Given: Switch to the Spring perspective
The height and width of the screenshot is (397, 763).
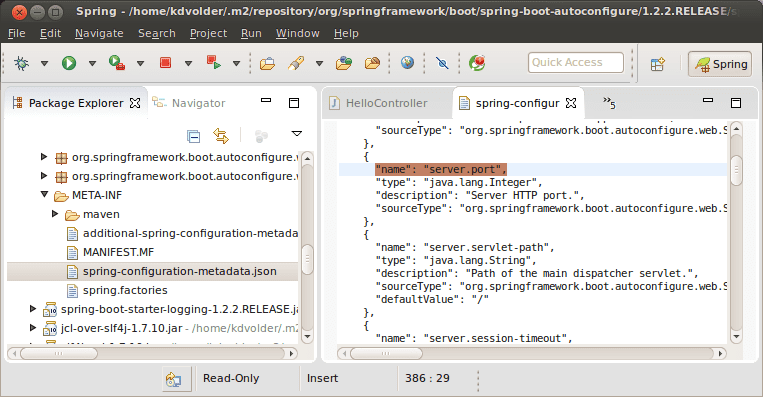Looking at the screenshot, I should [721, 64].
